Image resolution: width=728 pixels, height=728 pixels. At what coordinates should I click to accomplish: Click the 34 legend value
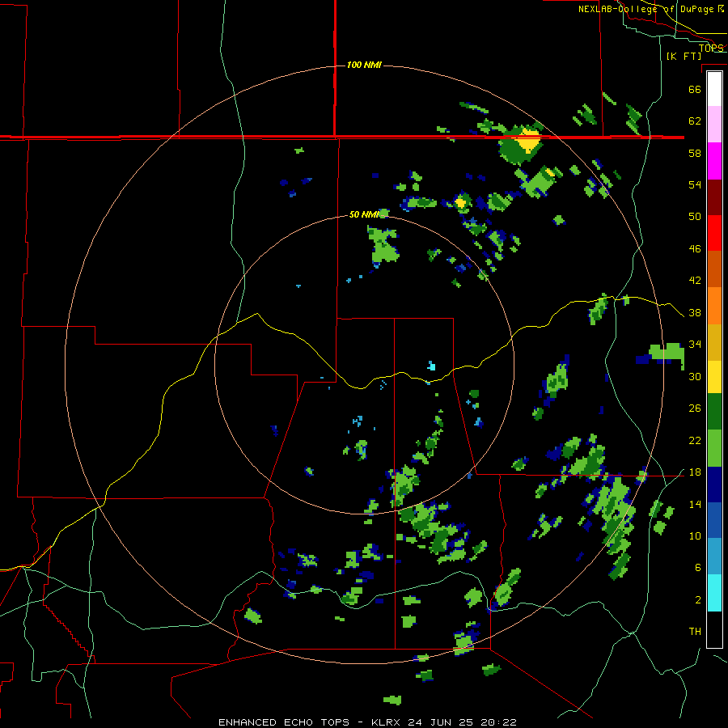pos(695,345)
